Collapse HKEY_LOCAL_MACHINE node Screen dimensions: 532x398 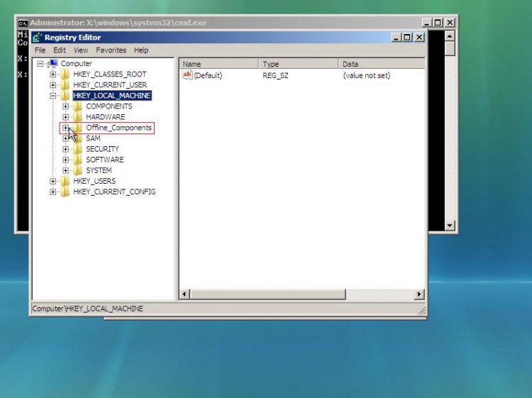point(53,96)
